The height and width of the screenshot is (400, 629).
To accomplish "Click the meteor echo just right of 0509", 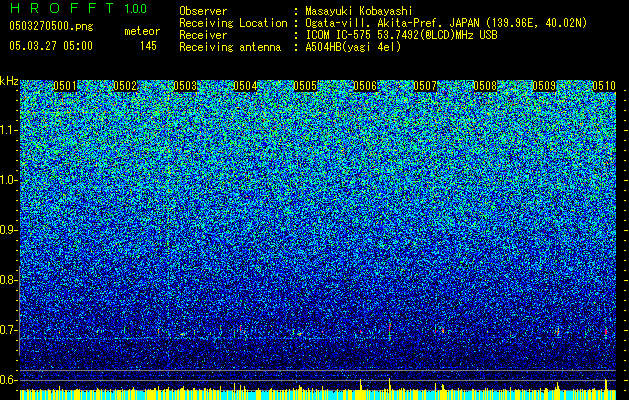I will [x=558, y=331].
